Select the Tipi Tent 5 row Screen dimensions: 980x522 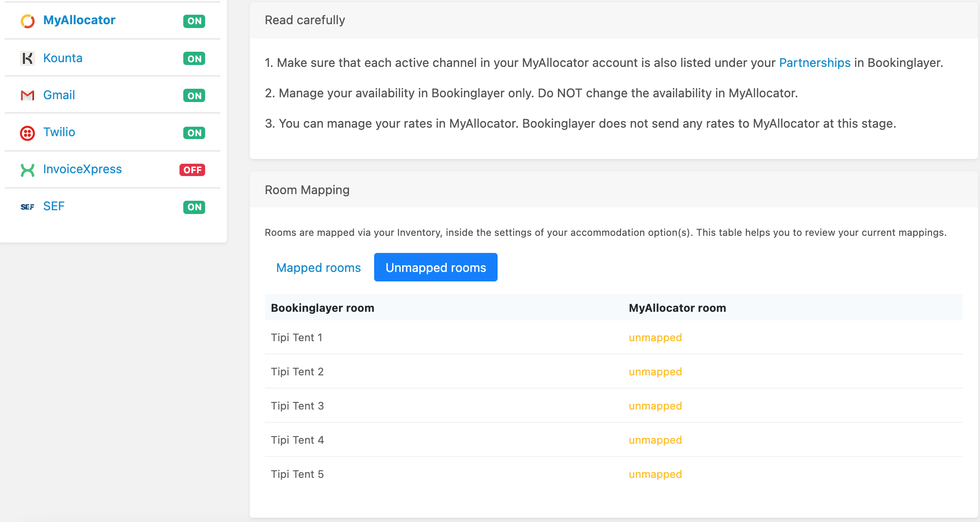click(614, 474)
